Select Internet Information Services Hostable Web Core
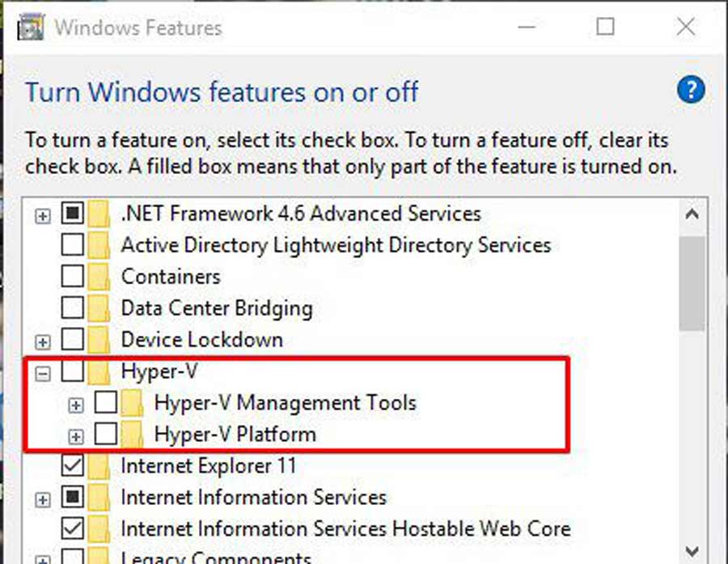728x564 pixels. pyautogui.click(x=345, y=529)
